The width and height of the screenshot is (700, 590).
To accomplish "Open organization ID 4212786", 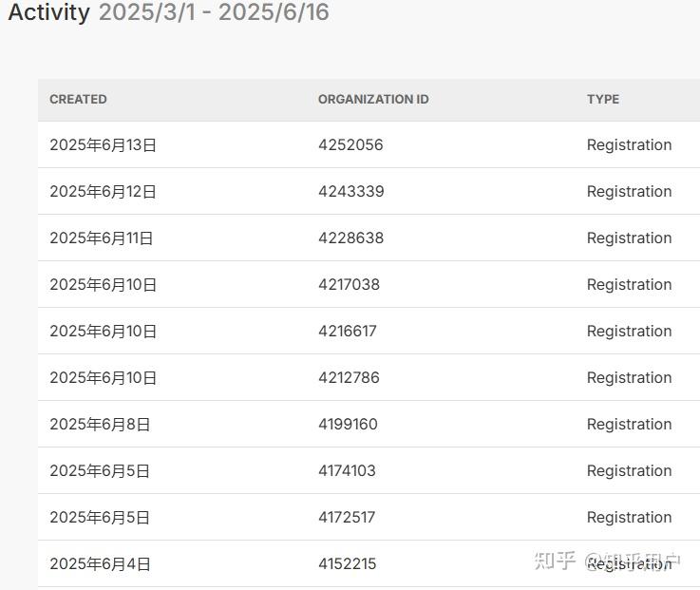I will point(349,377).
